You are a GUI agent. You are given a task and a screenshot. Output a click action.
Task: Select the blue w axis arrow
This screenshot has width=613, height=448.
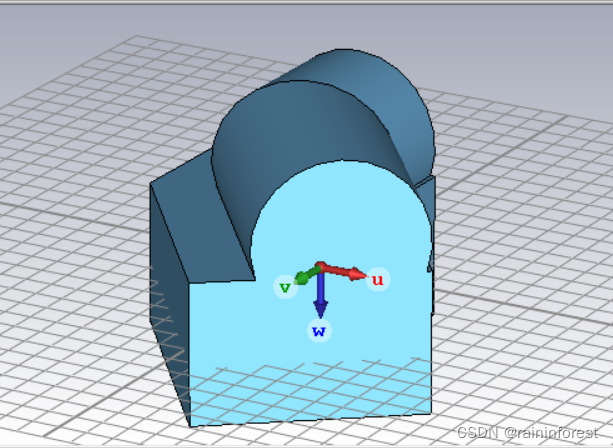(321, 294)
